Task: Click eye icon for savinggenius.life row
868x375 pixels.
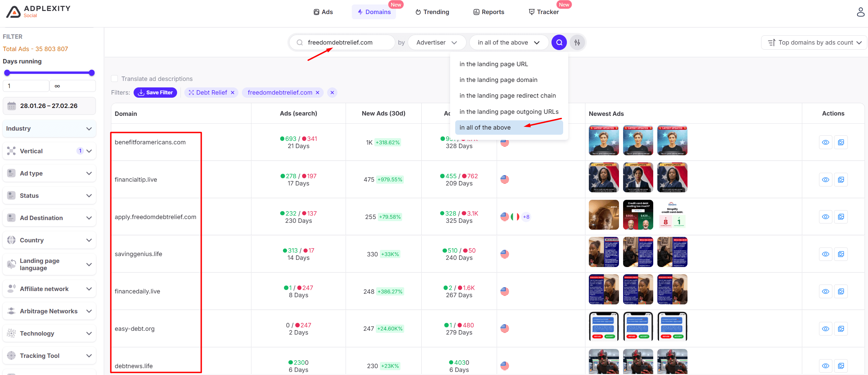Action: pyautogui.click(x=826, y=254)
